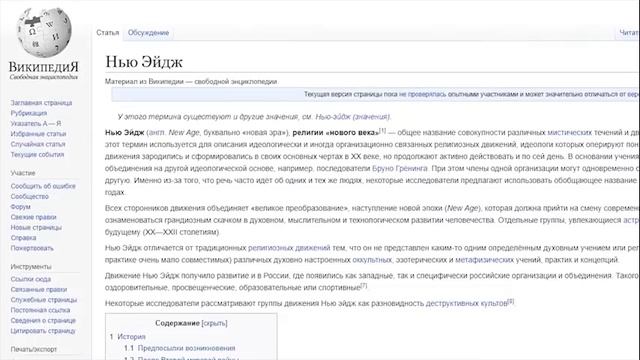Go to Заглавная страница
640x360 pixels.
click(x=41, y=103)
